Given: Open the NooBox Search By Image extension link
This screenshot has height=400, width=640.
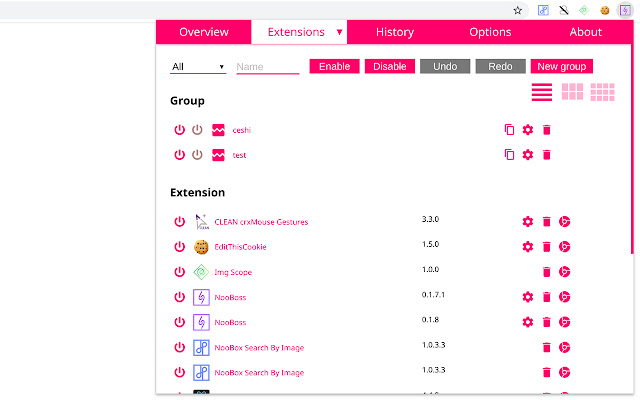Looking at the screenshot, I should coord(259,348).
